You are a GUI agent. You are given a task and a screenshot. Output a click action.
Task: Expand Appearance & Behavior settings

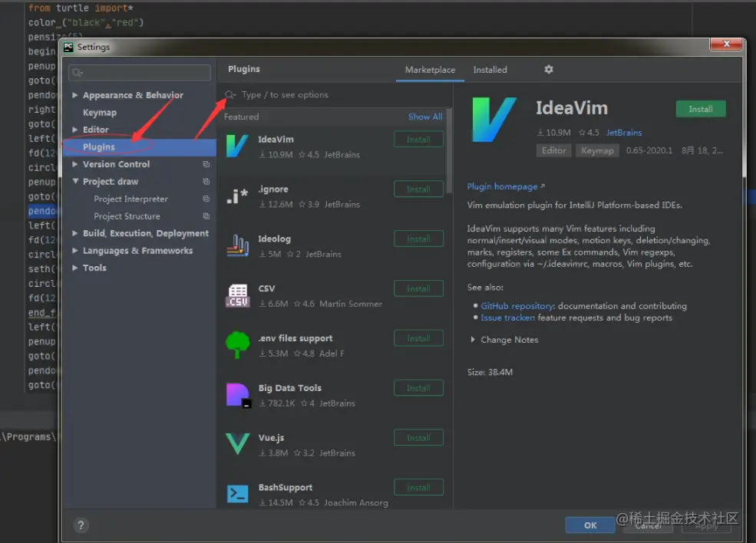pyautogui.click(x=75, y=95)
